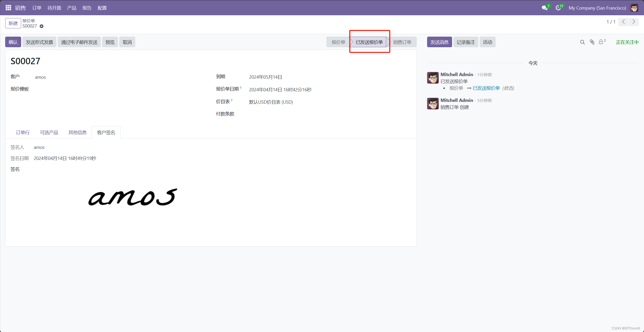Open the 配置 menu

(x=102, y=8)
